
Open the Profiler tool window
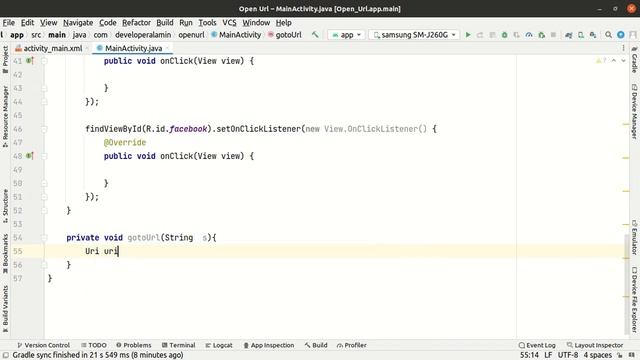[351, 345]
